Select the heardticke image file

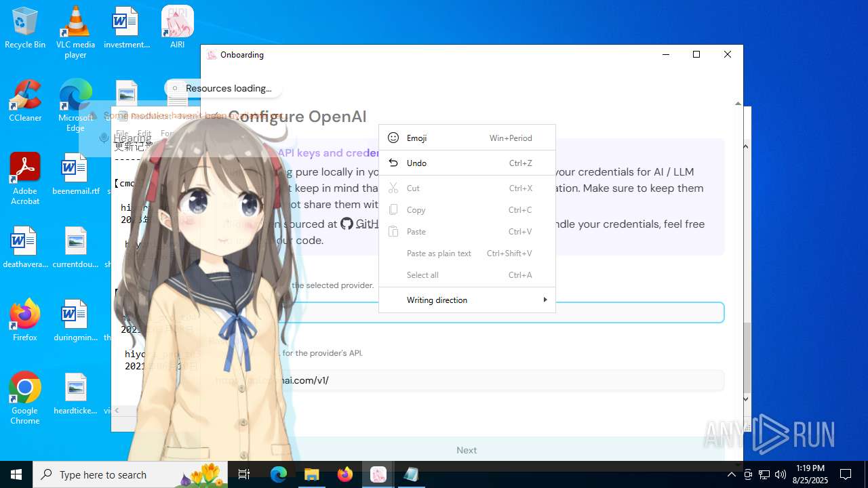click(75, 394)
